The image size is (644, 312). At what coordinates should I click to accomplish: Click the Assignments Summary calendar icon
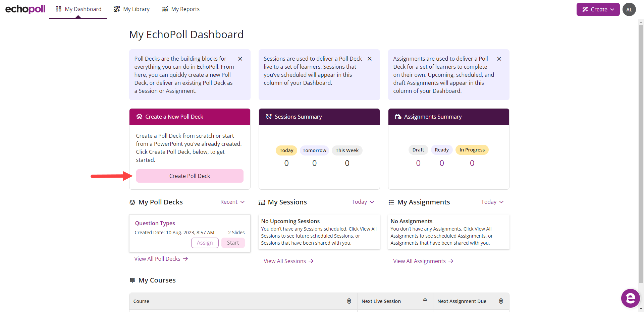click(398, 116)
